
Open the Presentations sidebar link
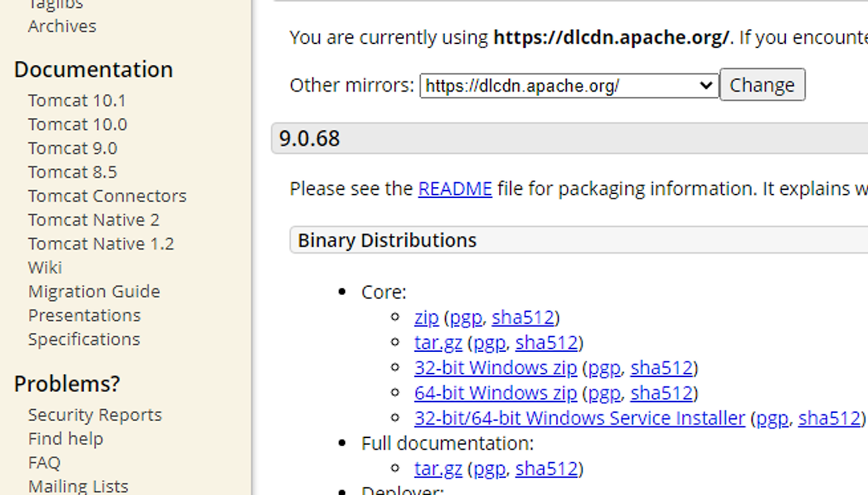tap(84, 315)
